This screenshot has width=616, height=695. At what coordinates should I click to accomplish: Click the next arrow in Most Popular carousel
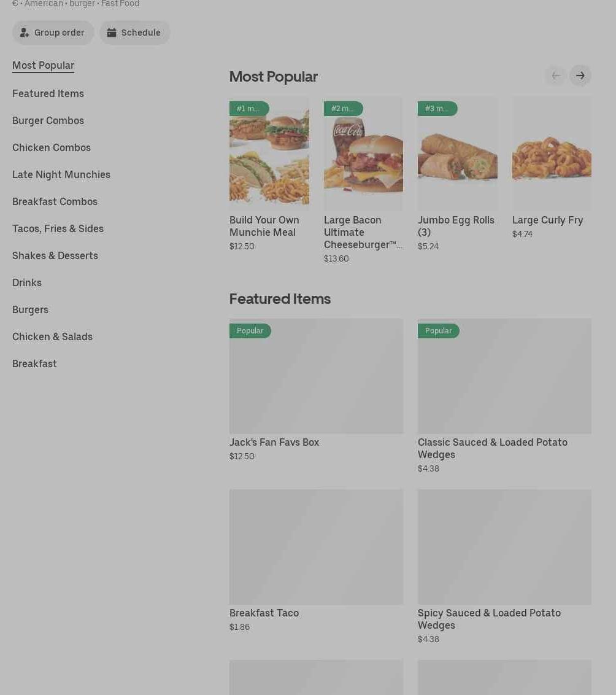580,76
